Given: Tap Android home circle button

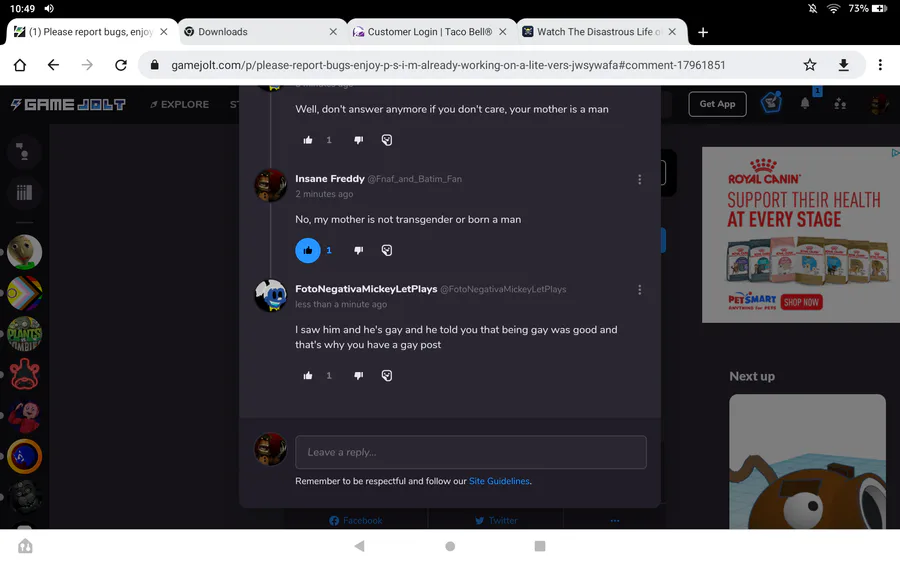Looking at the screenshot, I should 450,546.
